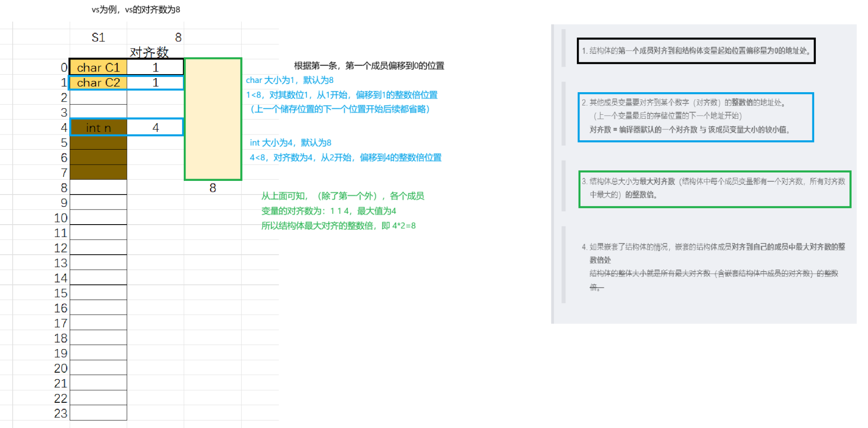Click the blue text "char 大小为1，默认为8"
Screen dimensions: 868x428
click(291, 80)
